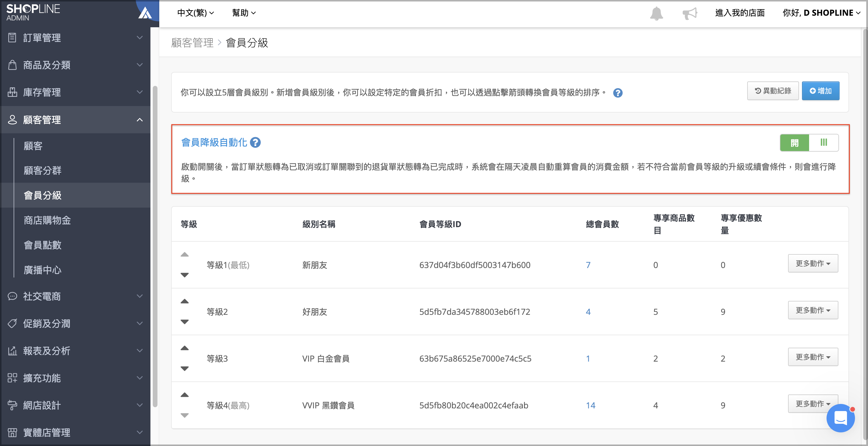Click 顧客管理 breadcrumb link
The height and width of the screenshot is (446, 868).
click(192, 43)
